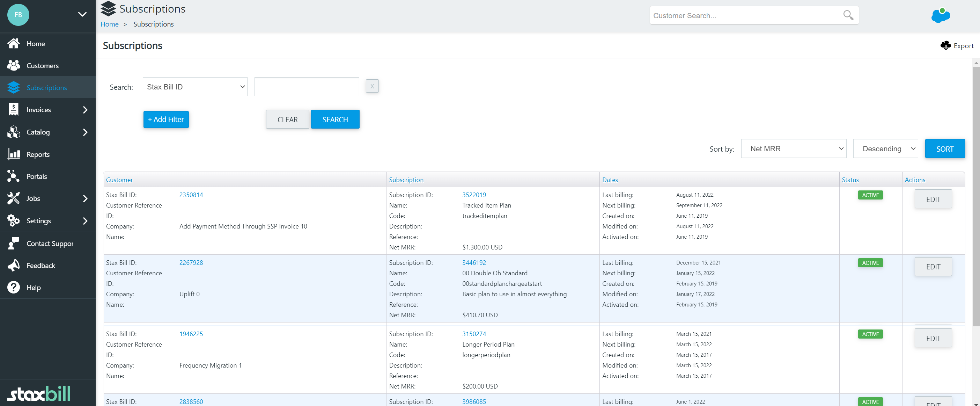Viewport: 980px width, 406px height.
Task: Remove the search filter with X button
Action: tap(372, 86)
